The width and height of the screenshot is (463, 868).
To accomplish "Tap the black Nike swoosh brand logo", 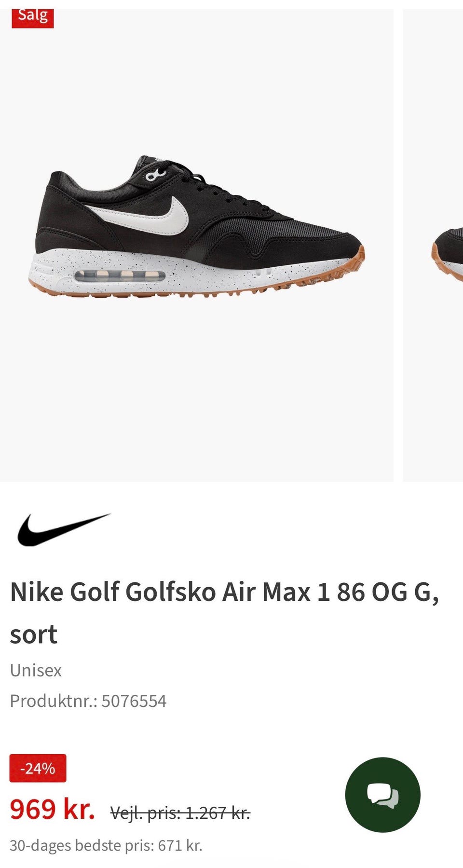I will [x=64, y=529].
